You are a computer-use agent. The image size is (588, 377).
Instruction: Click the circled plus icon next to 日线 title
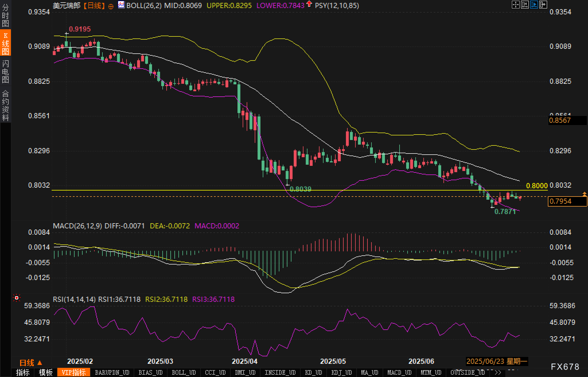111,6
